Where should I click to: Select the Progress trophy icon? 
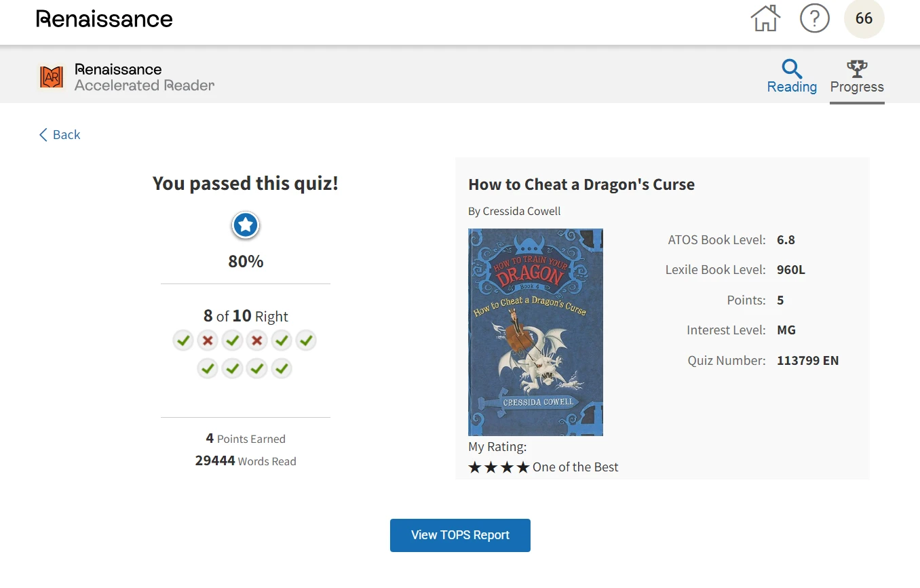click(857, 68)
